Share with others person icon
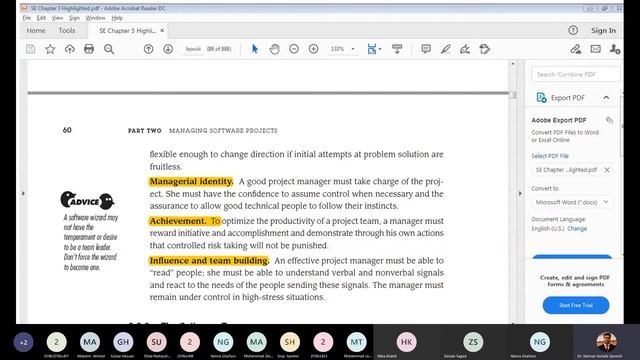The width and height of the screenshot is (640, 360). tap(615, 49)
